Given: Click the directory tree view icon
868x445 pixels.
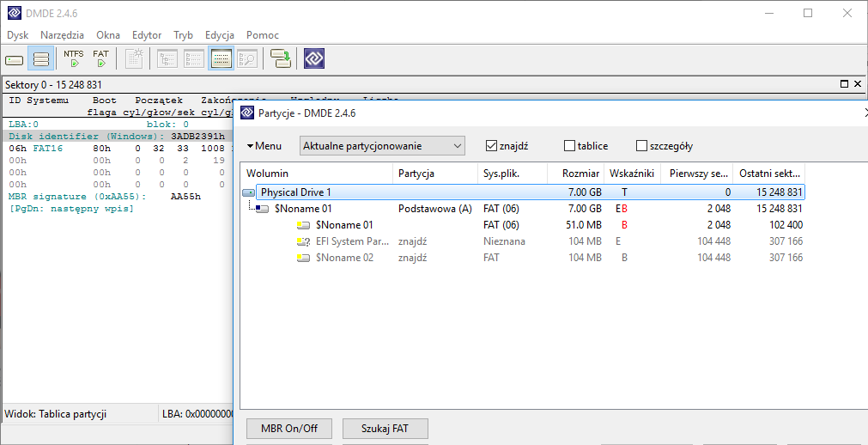Looking at the screenshot, I should (x=167, y=58).
